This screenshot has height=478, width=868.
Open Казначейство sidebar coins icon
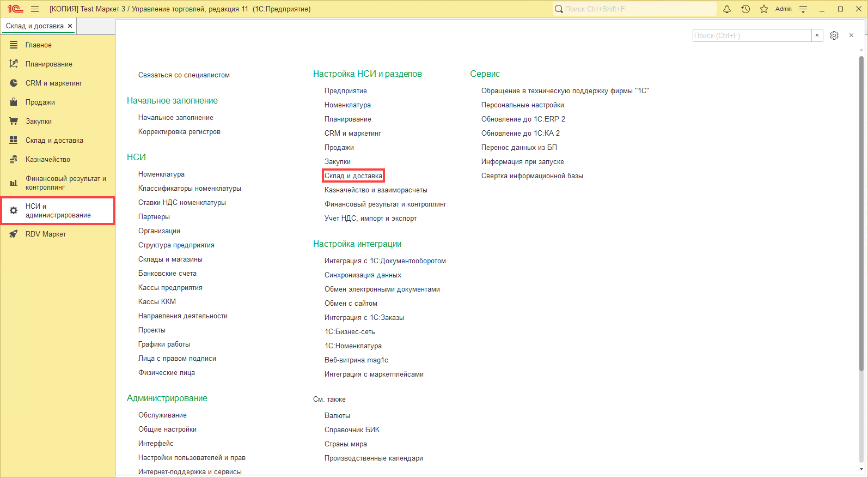coord(14,159)
